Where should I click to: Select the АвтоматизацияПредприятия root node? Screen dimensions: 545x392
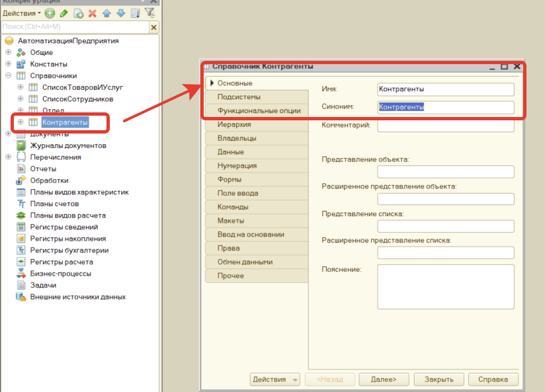tap(68, 41)
